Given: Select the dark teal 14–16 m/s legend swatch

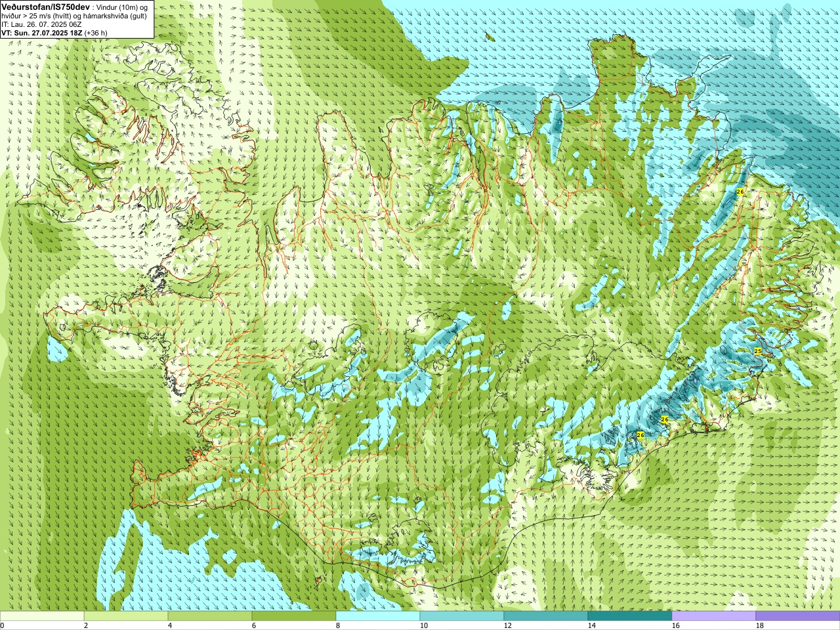Looking at the screenshot, I should pyautogui.click(x=630, y=616).
